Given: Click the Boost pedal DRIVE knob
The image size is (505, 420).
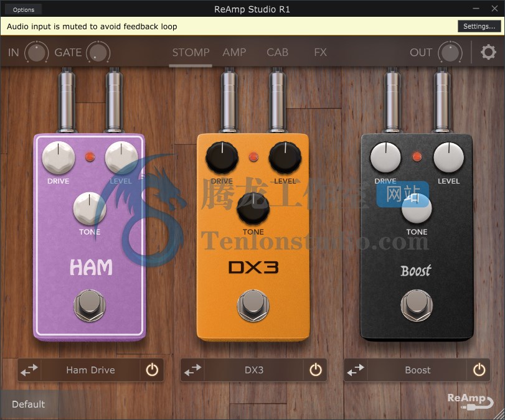Looking at the screenshot, I should tap(385, 157).
